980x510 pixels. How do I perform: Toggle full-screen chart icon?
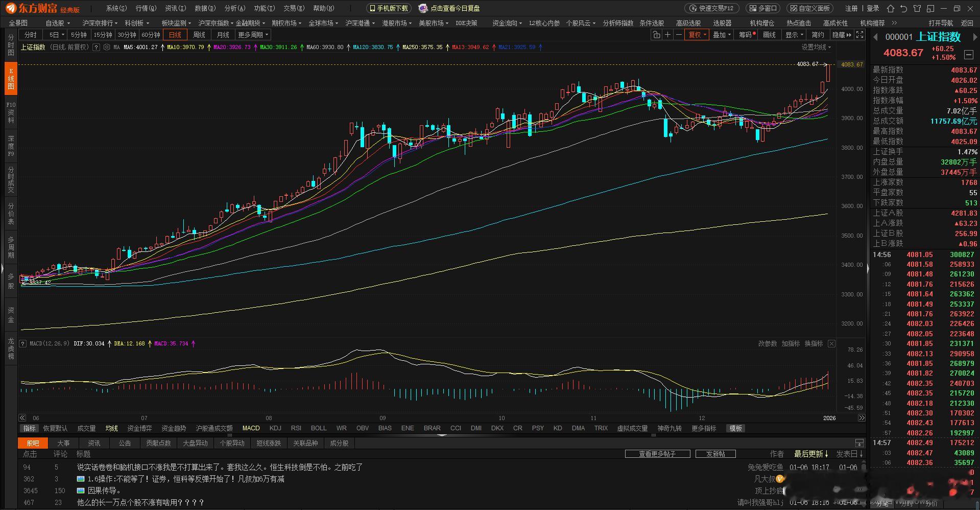(x=860, y=35)
